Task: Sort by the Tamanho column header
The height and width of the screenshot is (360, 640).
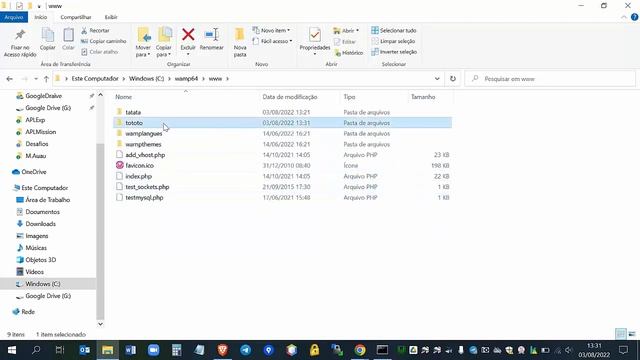Action: (x=423, y=97)
